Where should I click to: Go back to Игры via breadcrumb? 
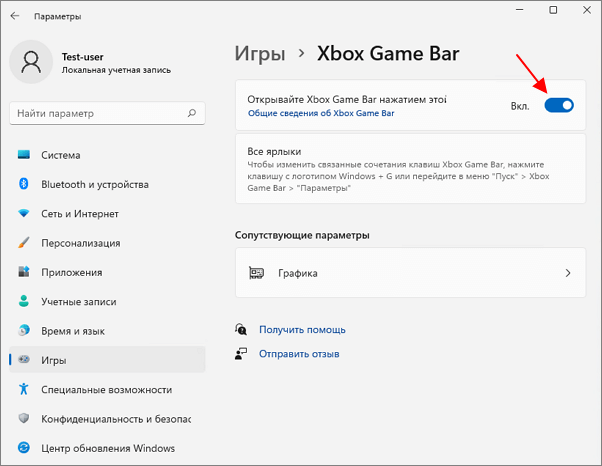[260, 54]
